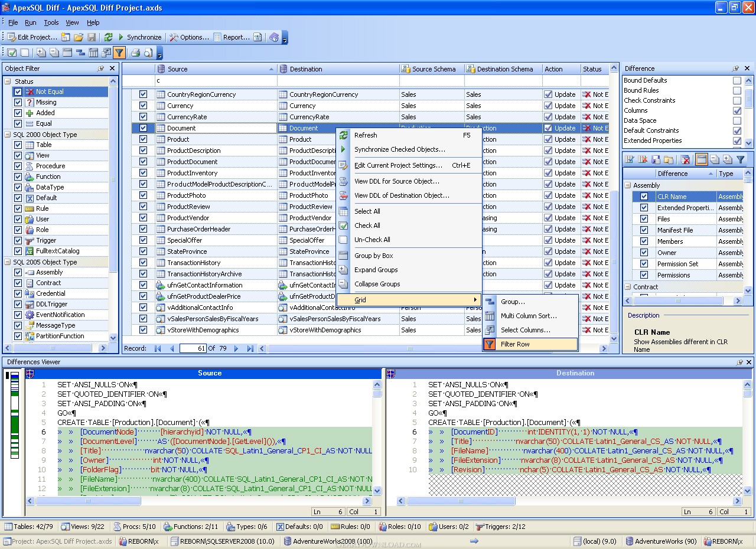
Task: Click load options folder icon in Difference toolbar
Action: (x=669, y=159)
